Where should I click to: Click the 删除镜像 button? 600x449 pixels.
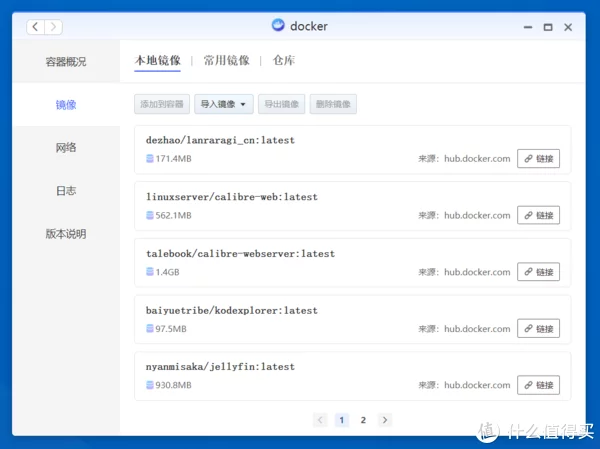[333, 104]
